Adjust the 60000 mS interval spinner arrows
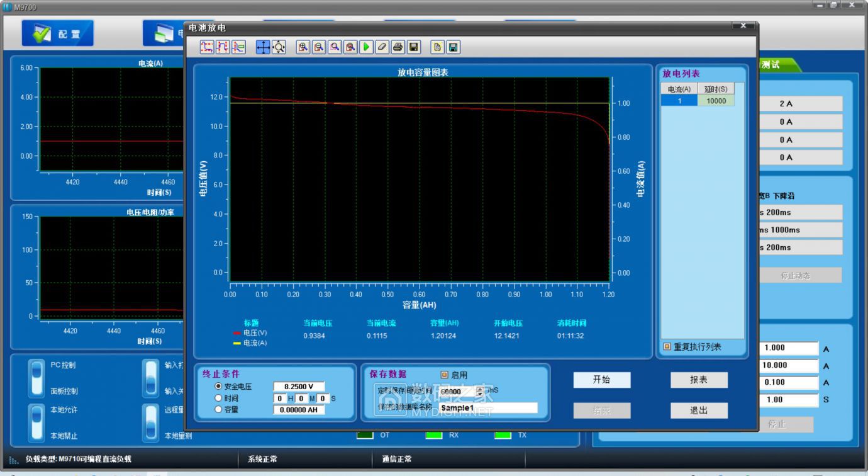This screenshot has height=476, width=868. tap(481, 391)
